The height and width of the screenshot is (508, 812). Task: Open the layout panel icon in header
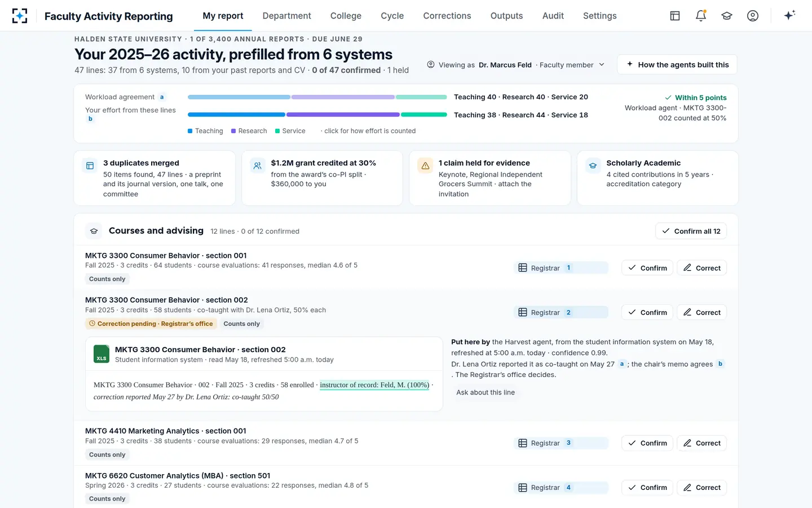pyautogui.click(x=675, y=16)
